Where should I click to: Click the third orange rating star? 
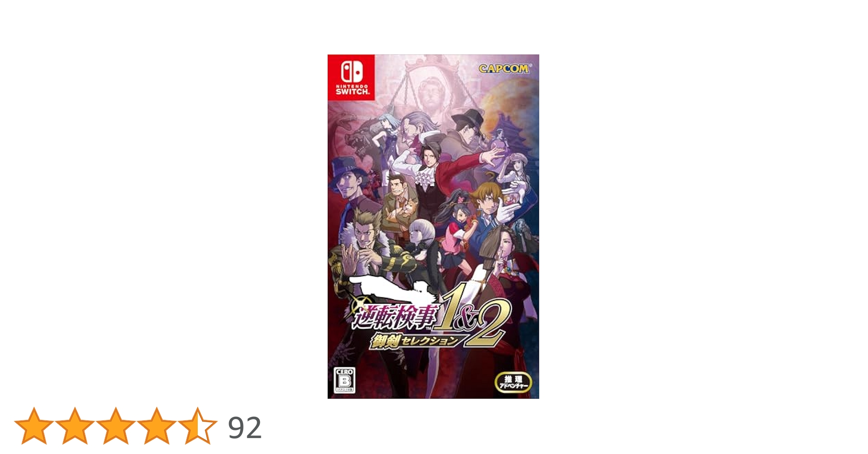click(x=116, y=426)
